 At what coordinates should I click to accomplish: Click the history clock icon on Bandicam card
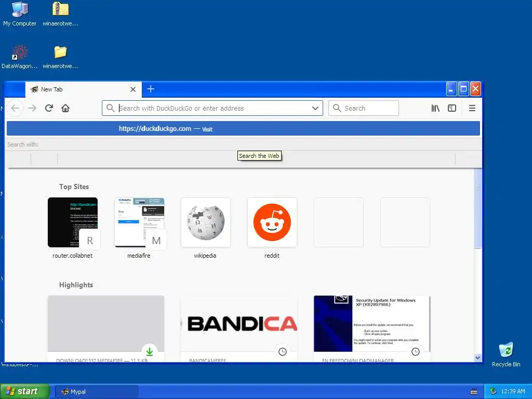(x=282, y=352)
